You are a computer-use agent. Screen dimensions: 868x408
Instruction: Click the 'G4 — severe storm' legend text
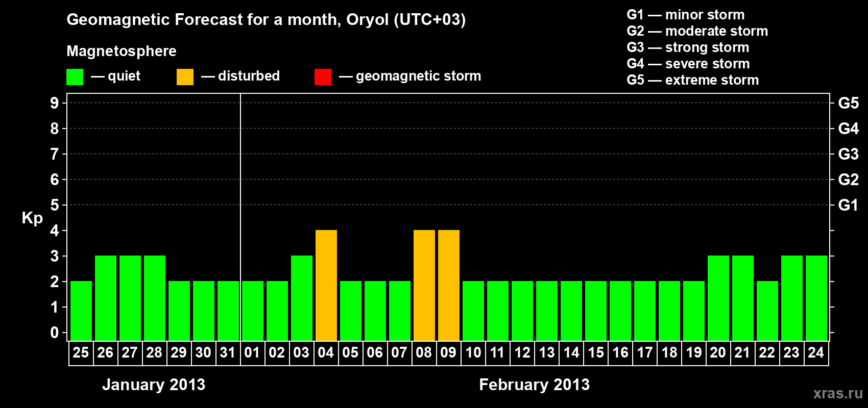pos(688,64)
